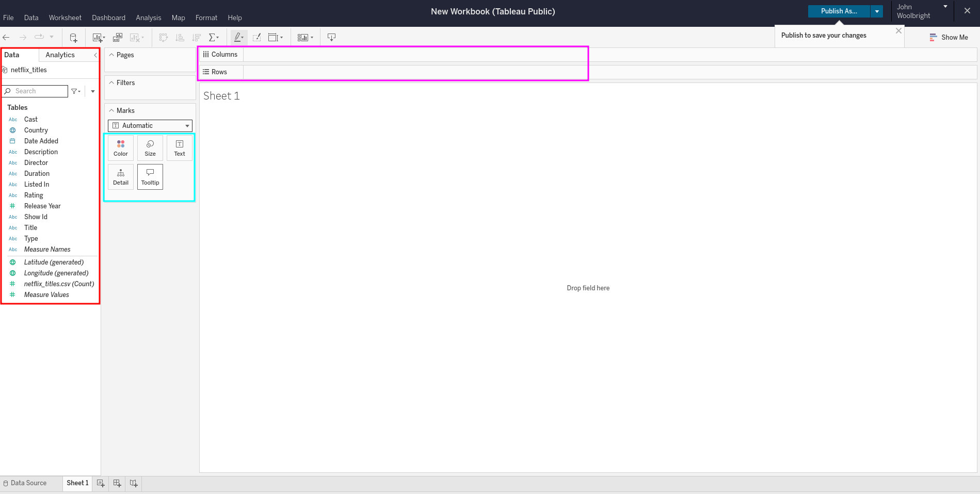Open the Worksheet menu
This screenshot has width=980, height=494.
click(65, 18)
